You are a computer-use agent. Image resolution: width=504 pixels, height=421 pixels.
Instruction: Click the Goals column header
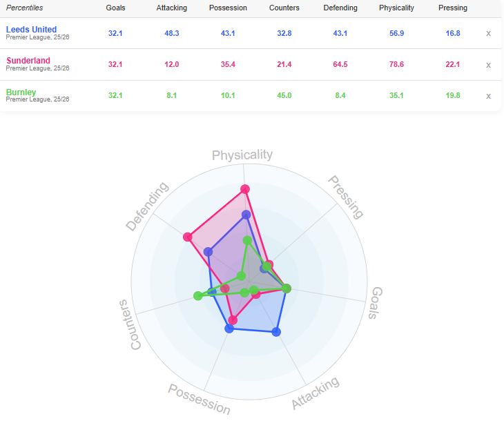115,8
